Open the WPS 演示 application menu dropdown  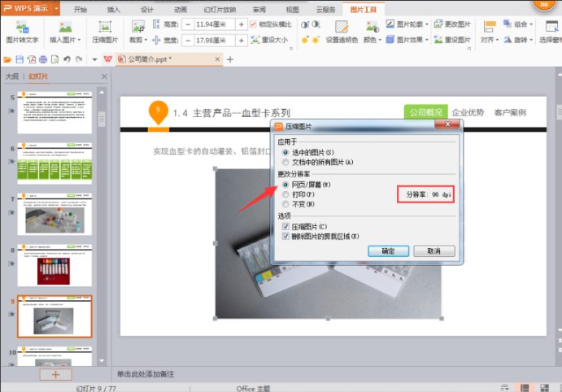[57, 8]
